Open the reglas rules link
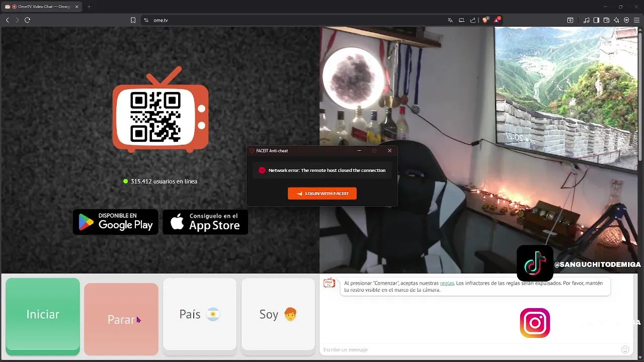Viewport: 644px width, 362px height. point(447,283)
